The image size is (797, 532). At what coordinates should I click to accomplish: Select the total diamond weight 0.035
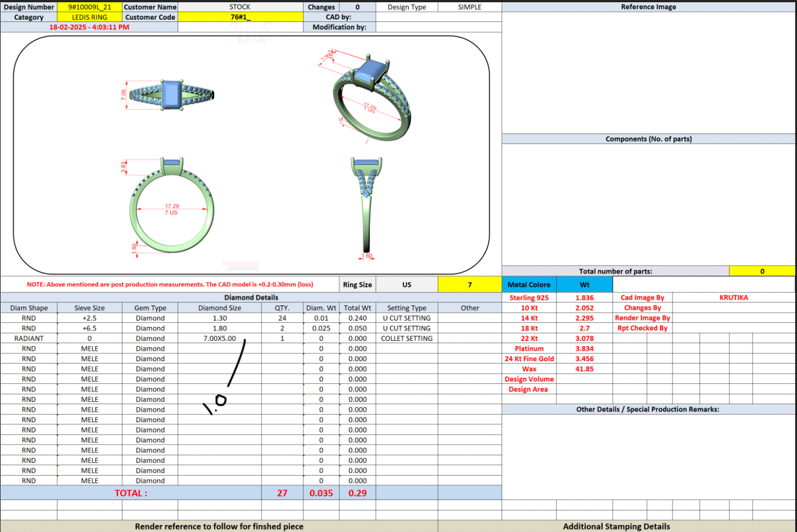[321, 493]
